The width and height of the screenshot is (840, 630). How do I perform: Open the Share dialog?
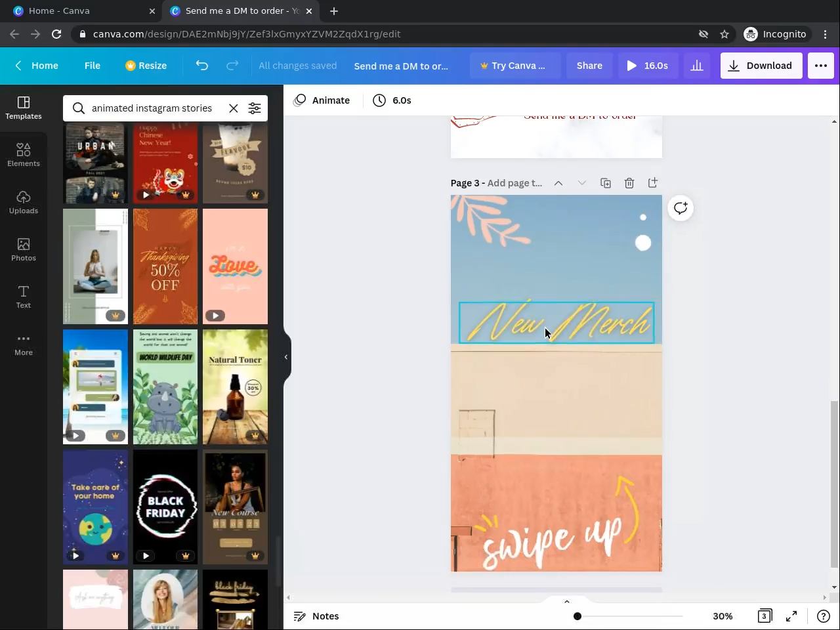[x=589, y=66]
